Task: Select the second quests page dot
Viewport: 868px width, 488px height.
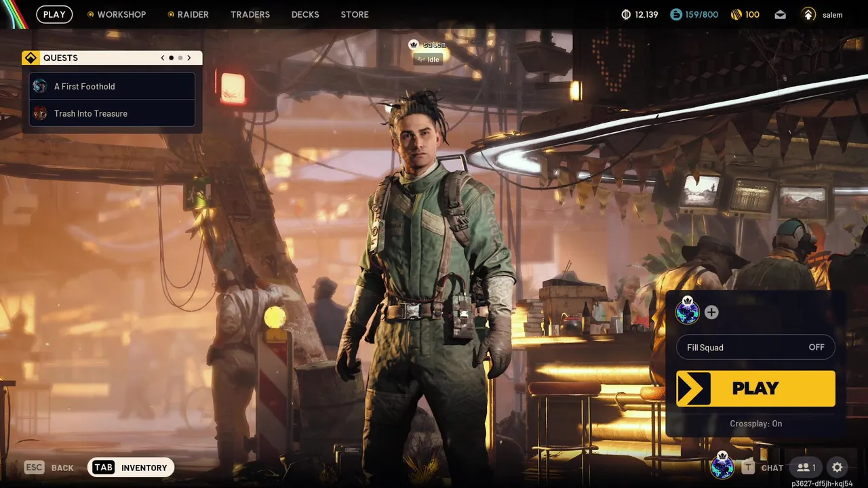Action: [x=180, y=58]
